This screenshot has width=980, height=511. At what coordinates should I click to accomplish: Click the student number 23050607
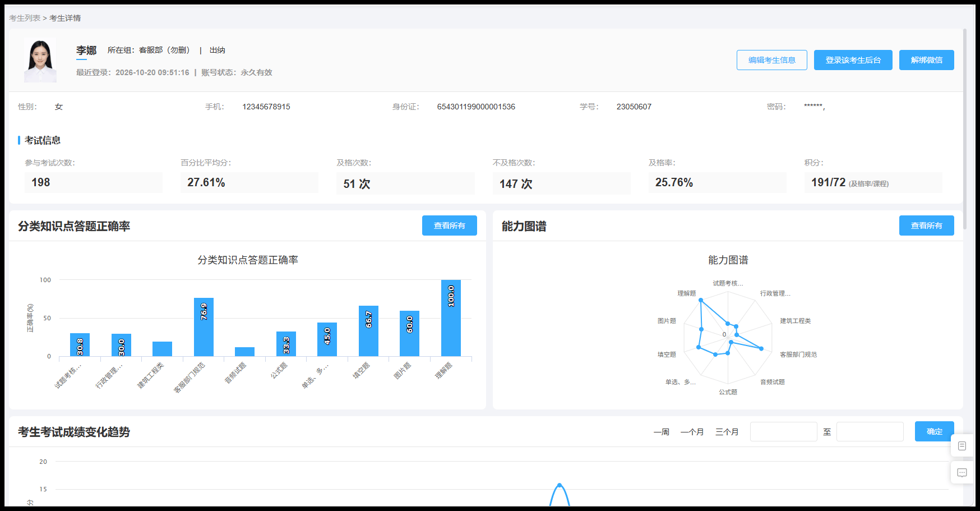pyautogui.click(x=634, y=107)
